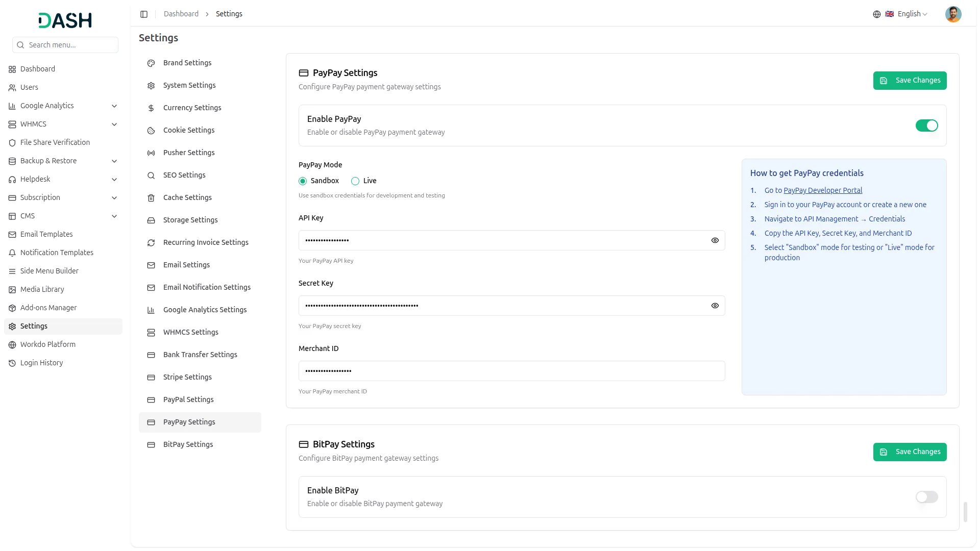Click the Add-ons Manager package icon
The height and width of the screenshot is (551, 980).
coord(12,308)
